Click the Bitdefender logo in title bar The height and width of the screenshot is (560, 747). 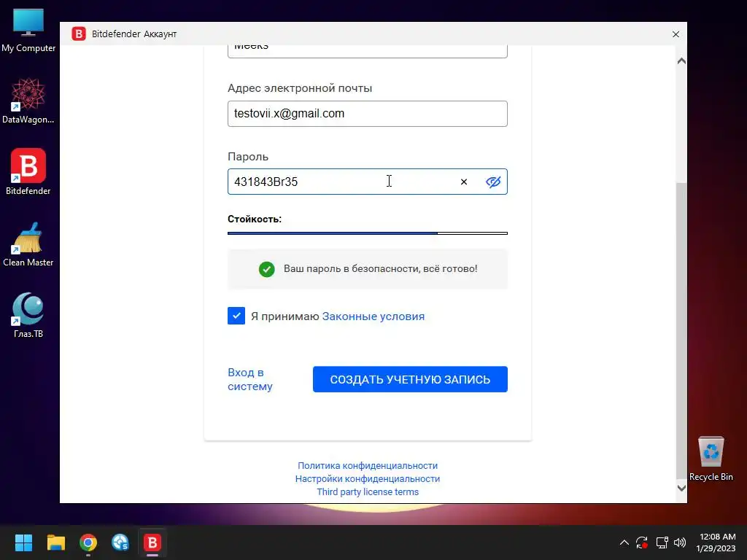[79, 34]
